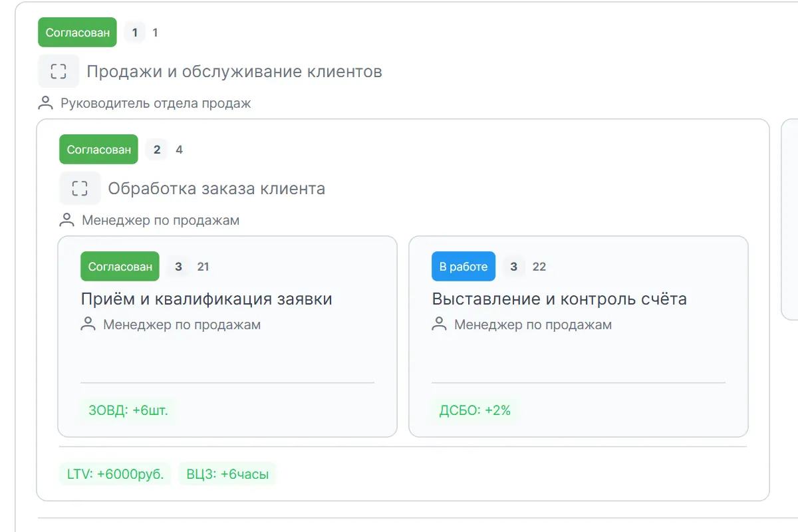Screen dimensions: 798x532
Task: Click the ДСБО: +2% metric tag
Action: 475,410
